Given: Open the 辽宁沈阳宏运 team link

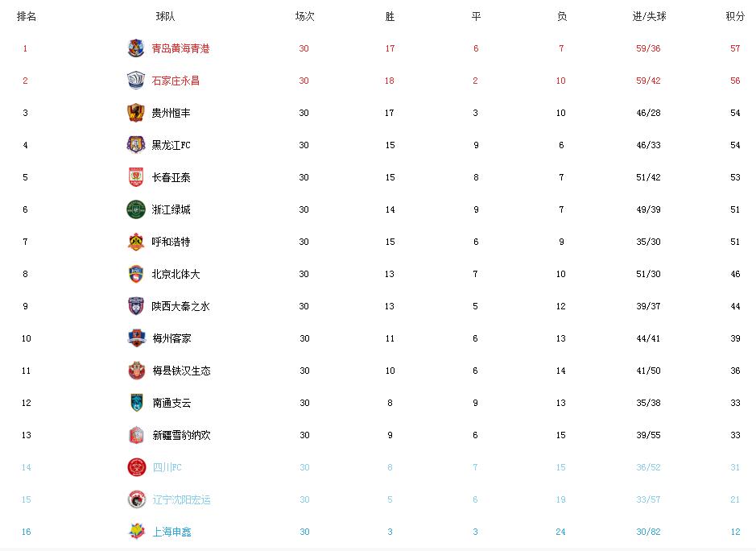Looking at the screenshot, I should coord(181,499).
